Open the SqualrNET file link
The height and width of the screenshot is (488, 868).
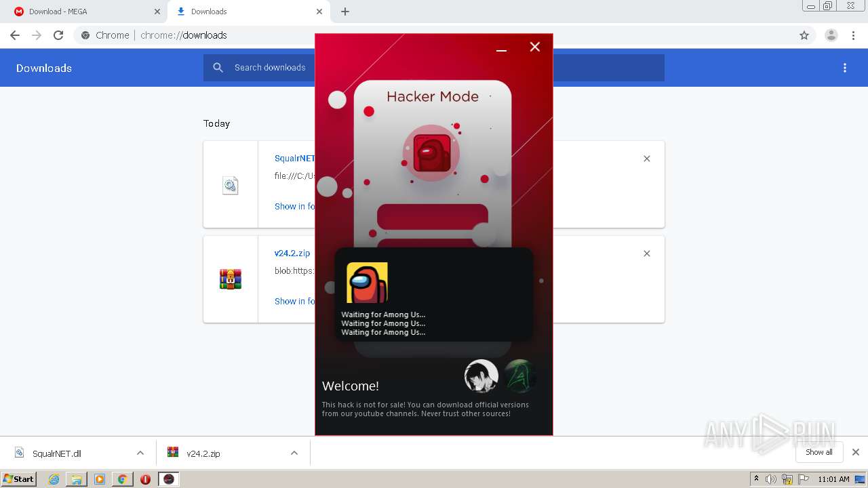pos(294,158)
